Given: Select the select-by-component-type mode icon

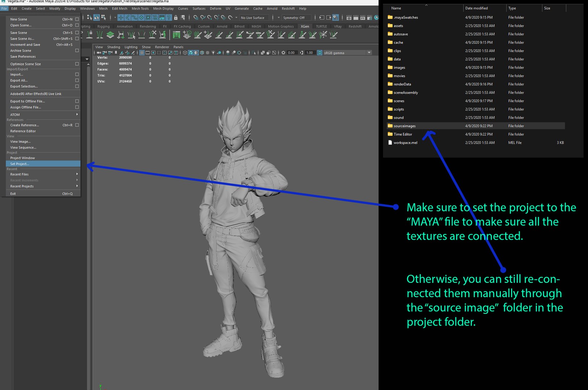Looking at the screenshot, I should point(103,17).
